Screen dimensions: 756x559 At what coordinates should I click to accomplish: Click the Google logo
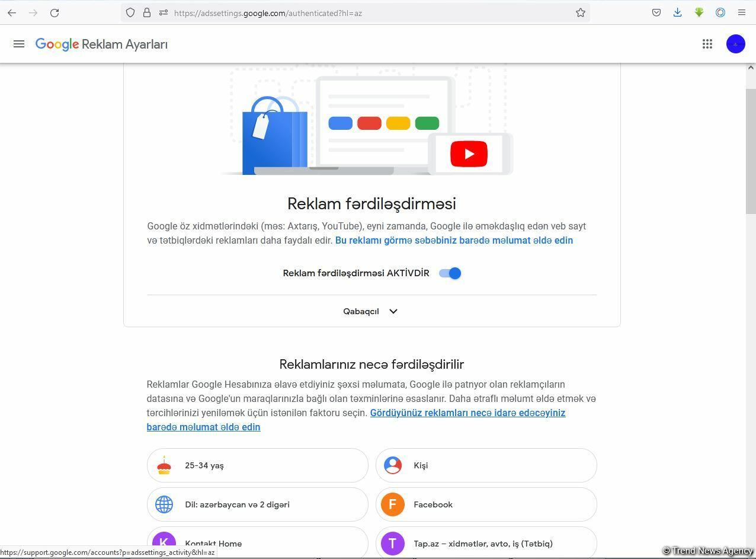(x=57, y=44)
